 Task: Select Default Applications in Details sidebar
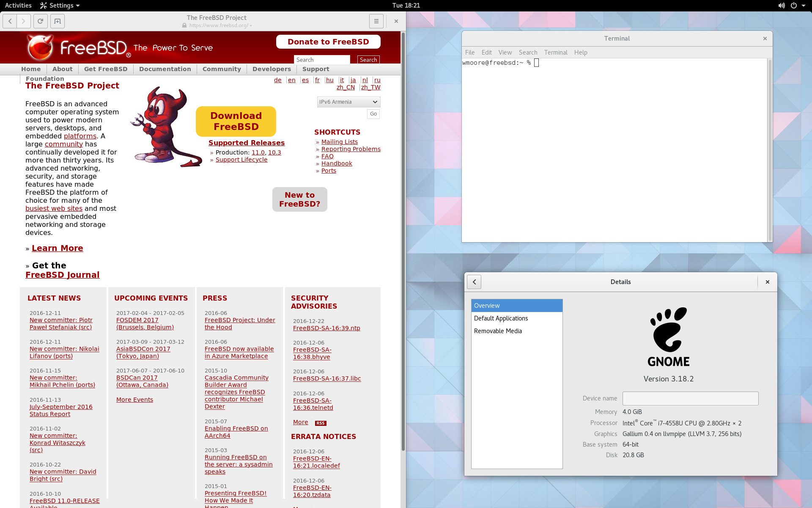(501, 318)
